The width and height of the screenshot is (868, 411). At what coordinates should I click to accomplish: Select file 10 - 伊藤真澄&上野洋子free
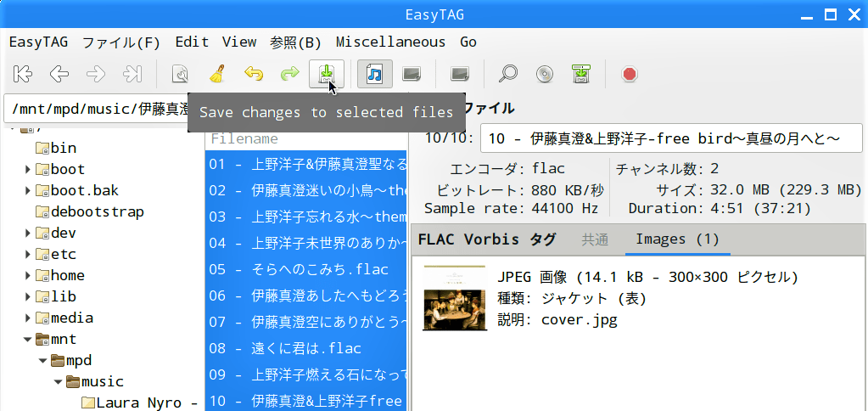306,401
